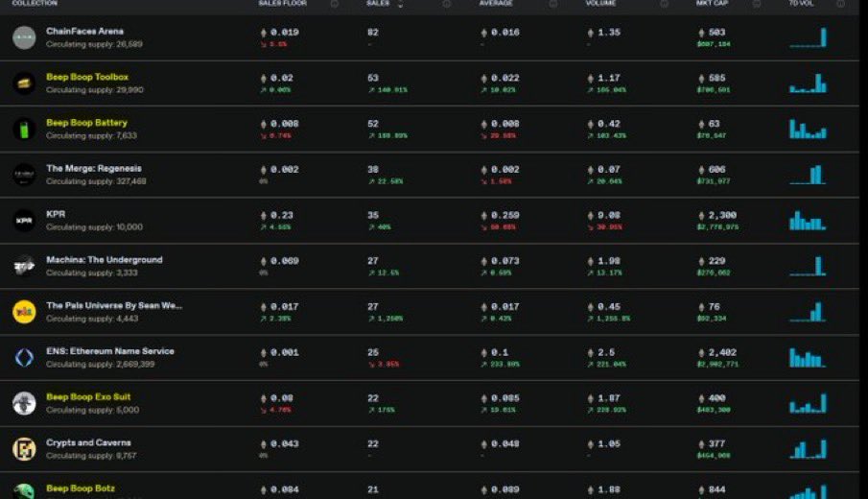Open Machina: The Underground collection
This screenshot has height=499, width=868.
click(x=105, y=260)
